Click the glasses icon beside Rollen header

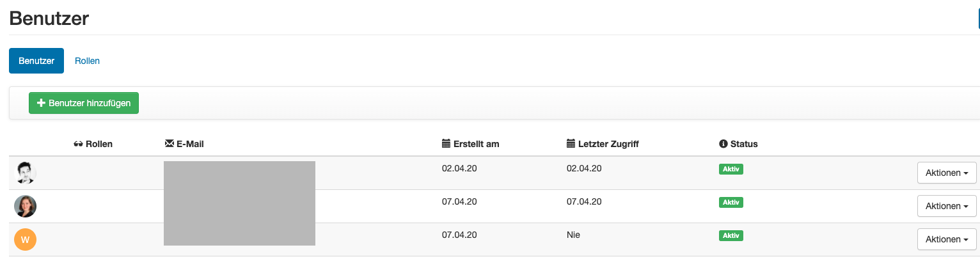pos(79,144)
